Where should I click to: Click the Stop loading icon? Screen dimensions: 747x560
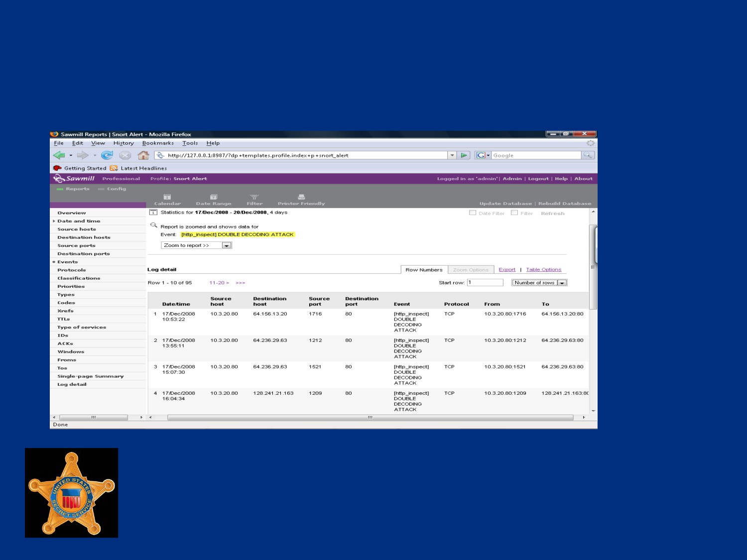[x=125, y=155]
